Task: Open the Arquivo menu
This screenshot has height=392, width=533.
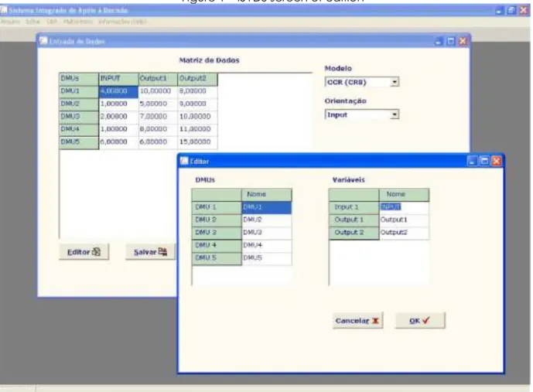Action: click(10, 22)
